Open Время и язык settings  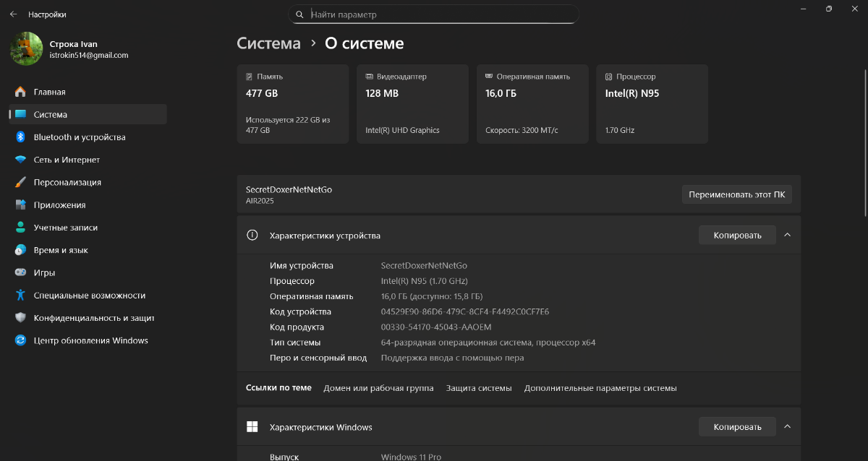tap(61, 250)
